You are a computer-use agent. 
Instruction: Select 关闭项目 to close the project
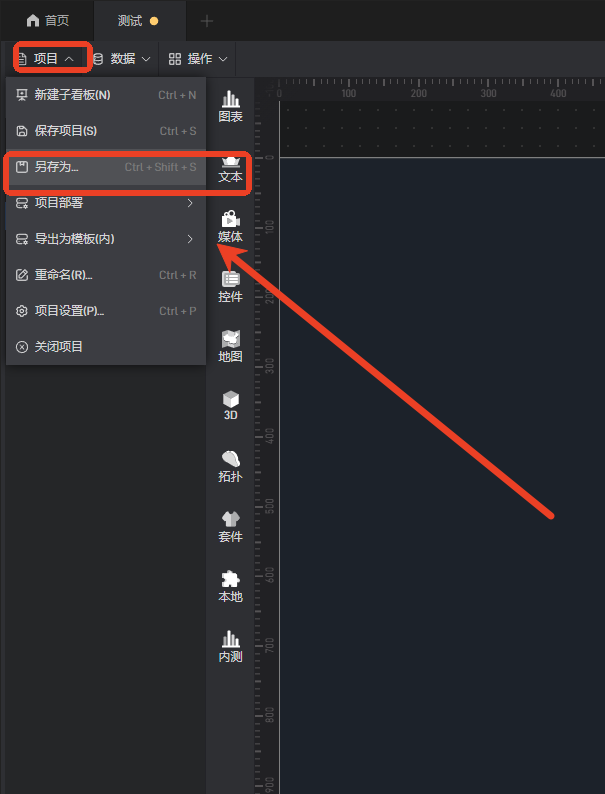[105, 347]
